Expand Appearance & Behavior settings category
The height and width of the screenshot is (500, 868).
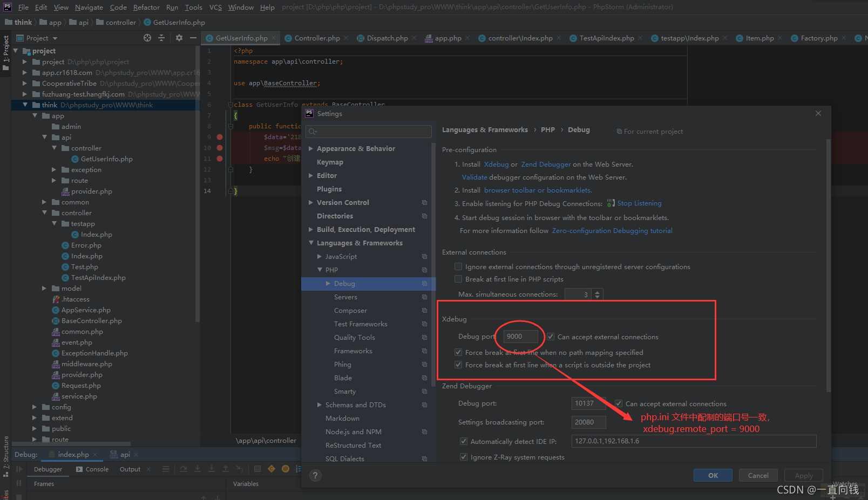[311, 148]
